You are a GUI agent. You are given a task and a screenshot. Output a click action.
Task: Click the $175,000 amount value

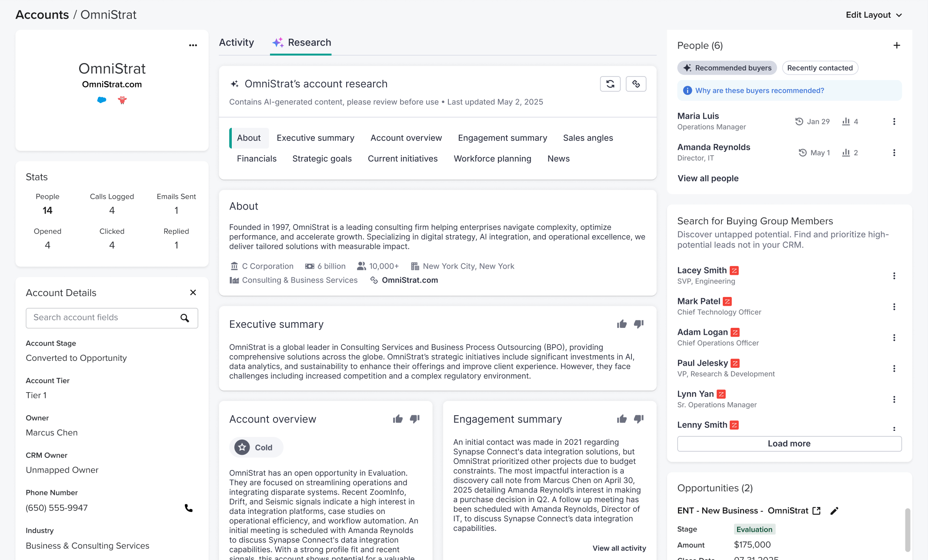(x=752, y=545)
